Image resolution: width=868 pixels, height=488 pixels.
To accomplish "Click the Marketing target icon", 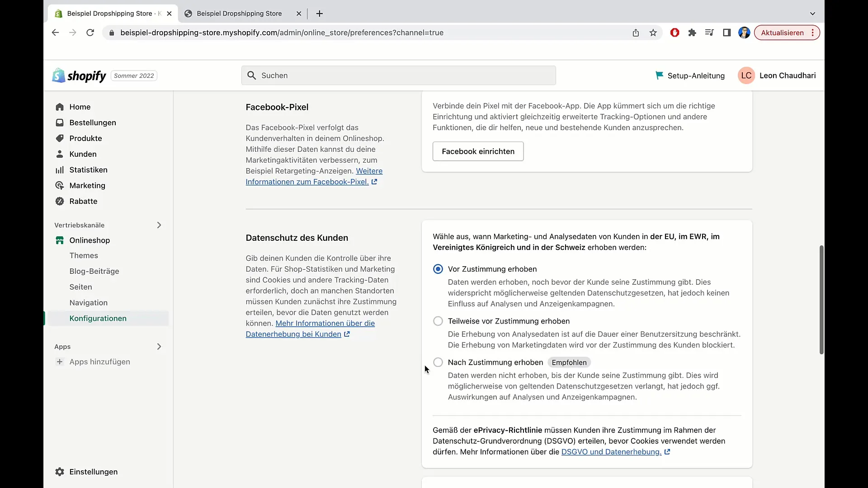I will point(60,186).
